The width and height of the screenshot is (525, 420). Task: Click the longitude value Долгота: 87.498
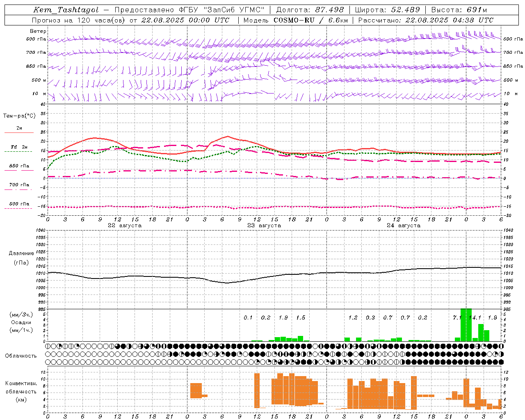(310, 10)
